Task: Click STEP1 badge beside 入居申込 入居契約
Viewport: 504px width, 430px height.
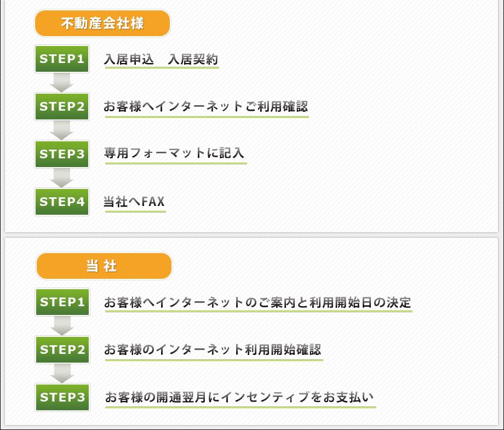Action: point(62,59)
